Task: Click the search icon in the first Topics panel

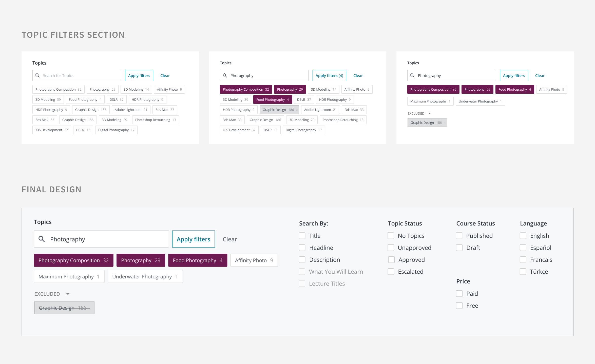Action: 37,75
